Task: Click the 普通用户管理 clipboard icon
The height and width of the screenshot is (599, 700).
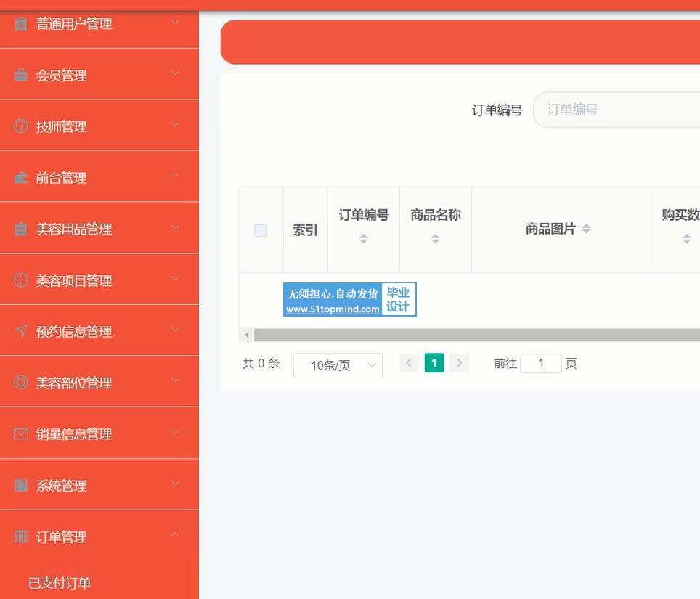Action: click(20, 23)
